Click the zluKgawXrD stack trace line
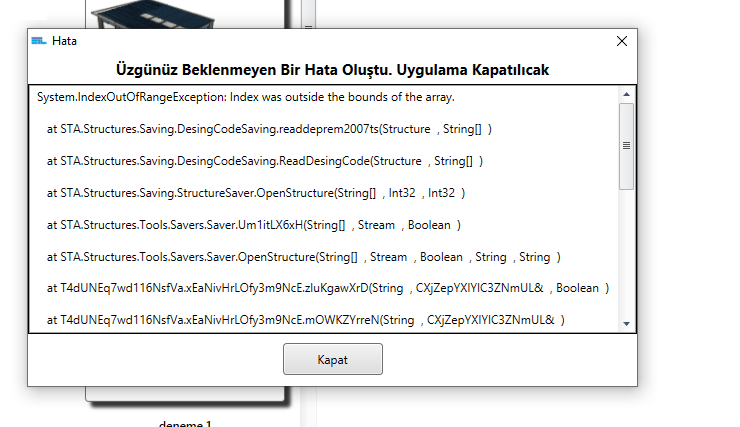The width and height of the screenshot is (740, 427). (327, 288)
